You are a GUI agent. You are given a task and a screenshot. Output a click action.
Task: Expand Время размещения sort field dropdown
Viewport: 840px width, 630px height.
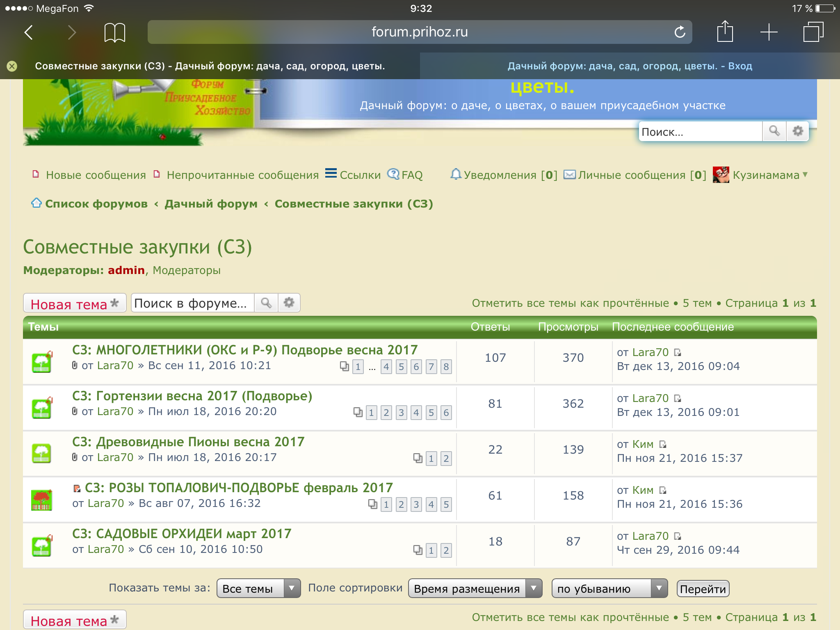point(475,589)
